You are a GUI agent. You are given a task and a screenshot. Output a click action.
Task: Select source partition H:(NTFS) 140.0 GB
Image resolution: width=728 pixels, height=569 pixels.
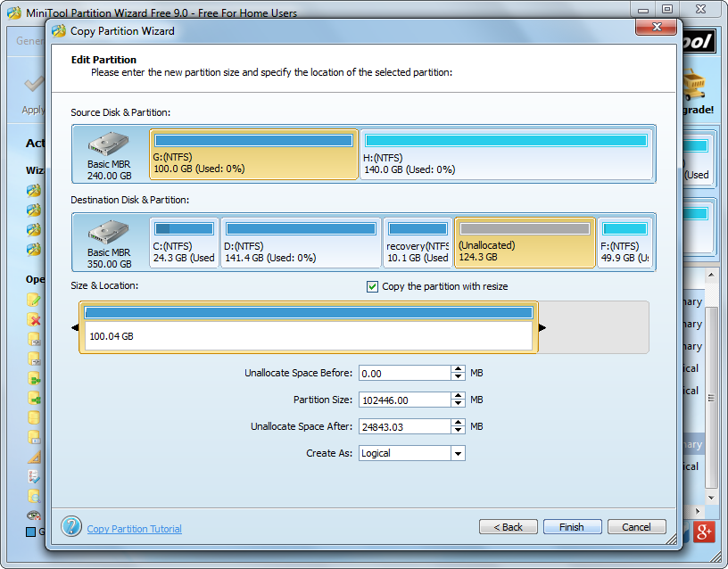tap(506, 154)
